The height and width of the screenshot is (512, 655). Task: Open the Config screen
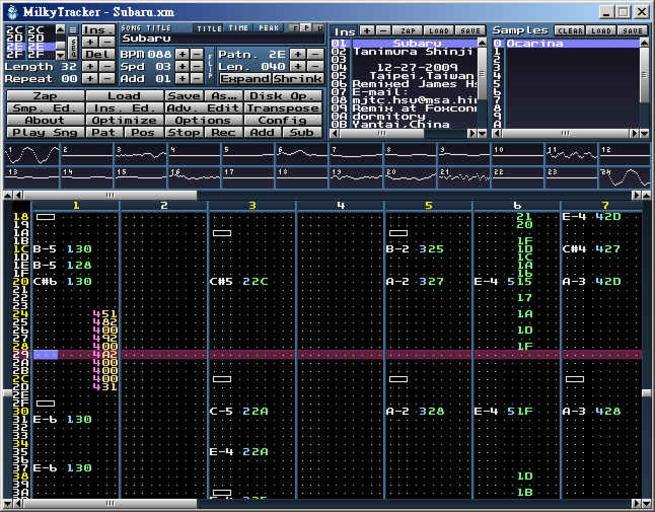point(282,120)
